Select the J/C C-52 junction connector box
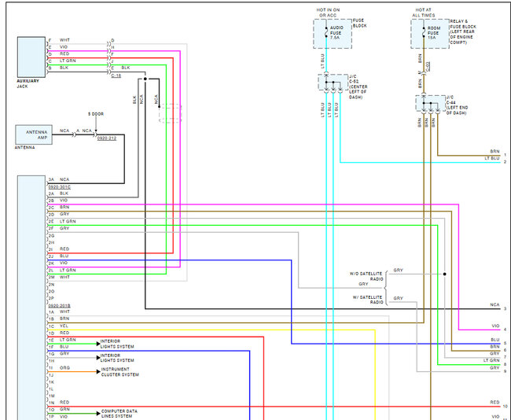The height and width of the screenshot is (420, 511). 332,82
